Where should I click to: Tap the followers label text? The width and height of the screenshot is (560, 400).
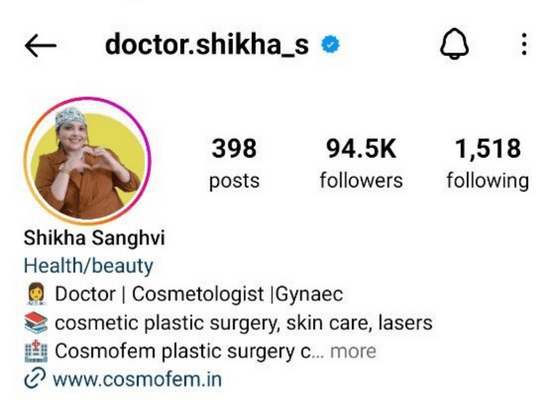pyautogui.click(x=361, y=180)
